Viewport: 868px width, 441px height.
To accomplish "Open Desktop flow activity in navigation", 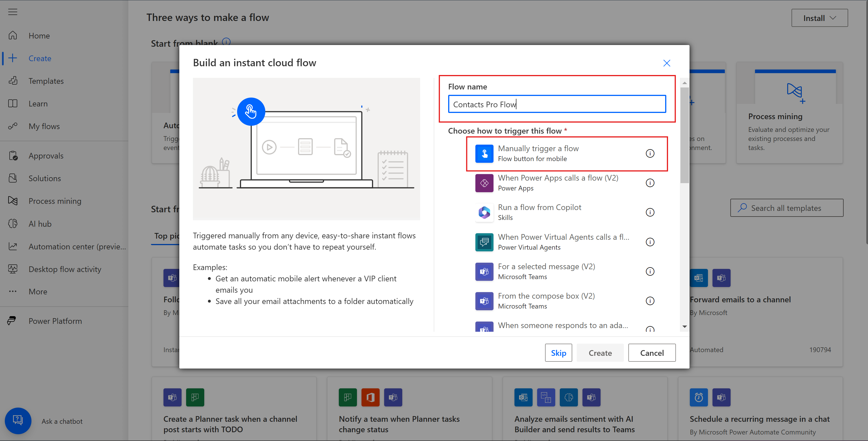I will point(65,269).
